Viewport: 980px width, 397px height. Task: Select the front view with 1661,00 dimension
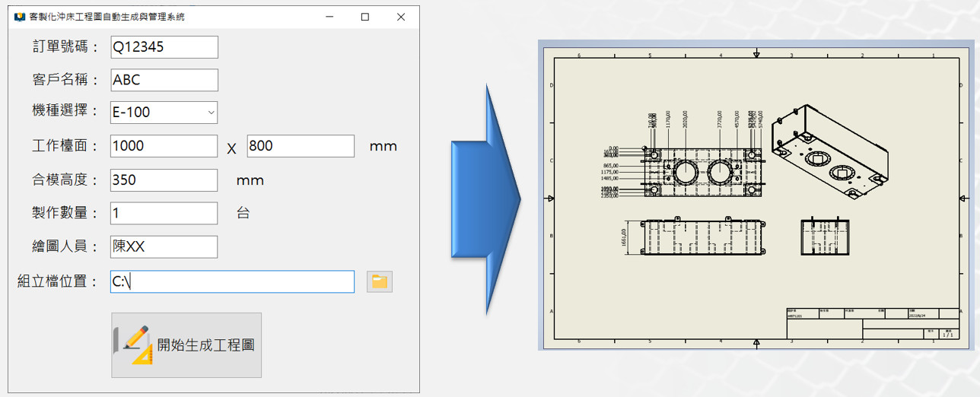(702, 240)
